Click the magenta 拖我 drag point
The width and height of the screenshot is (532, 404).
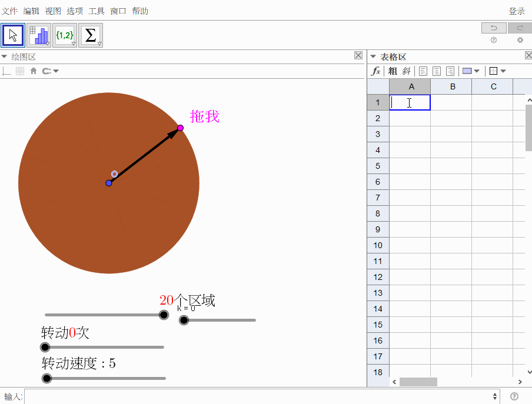(x=181, y=128)
